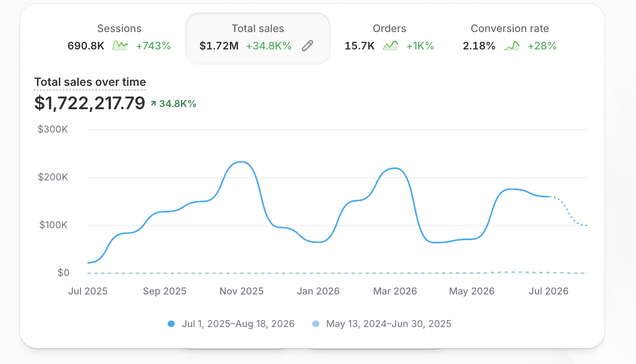636x364 pixels.
Task: Click the $100K y-axis label
Action: click(x=53, y=225)
